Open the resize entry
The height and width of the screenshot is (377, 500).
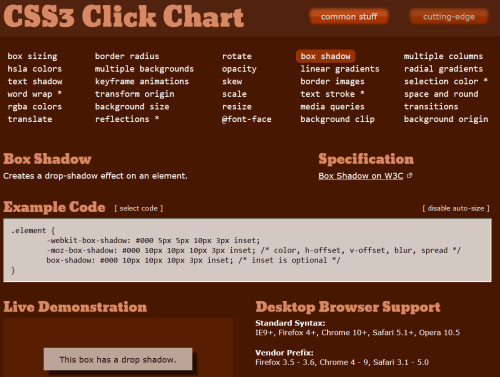click(x=237, y=107)
